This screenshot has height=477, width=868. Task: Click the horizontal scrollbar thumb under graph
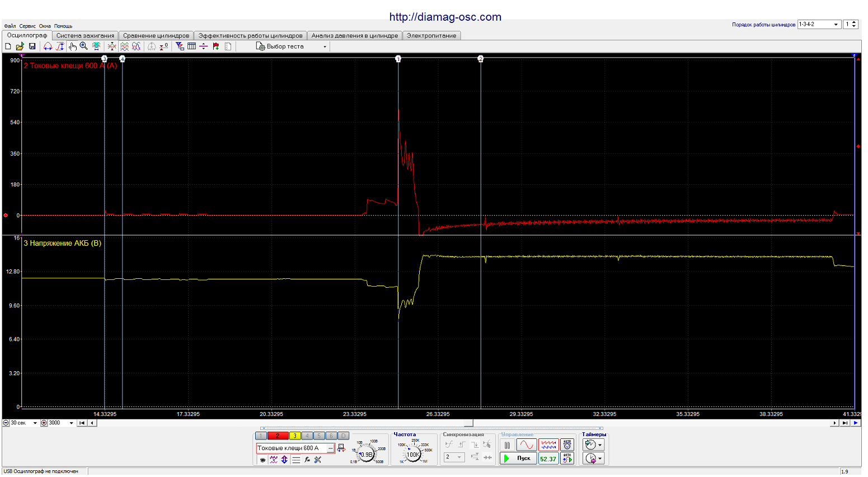469,423
